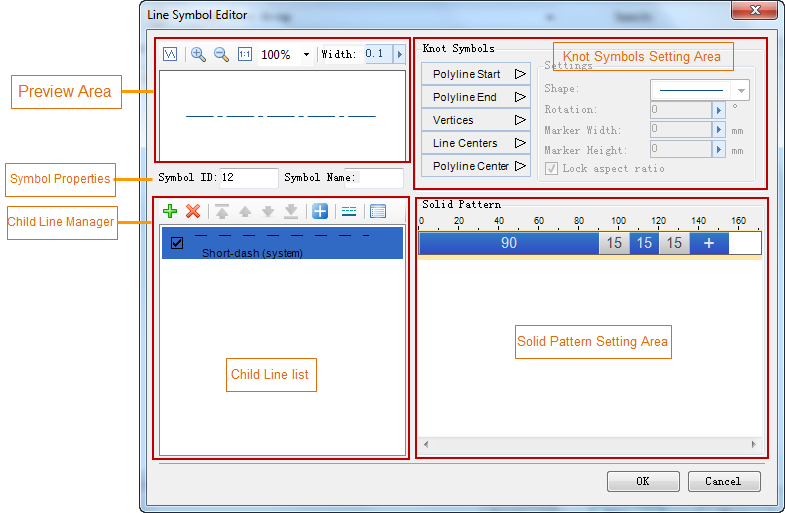This screenshot has height=513, width=785.
Task: Delete child line with red X icon
Action: pos(193,211)
